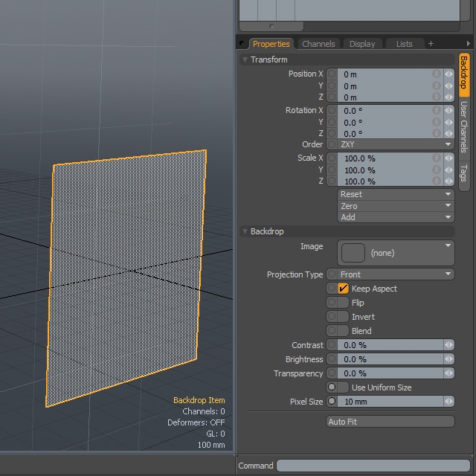
Task: Click gang-edit circle at right of Scale X
Action: tap(437, 158)
